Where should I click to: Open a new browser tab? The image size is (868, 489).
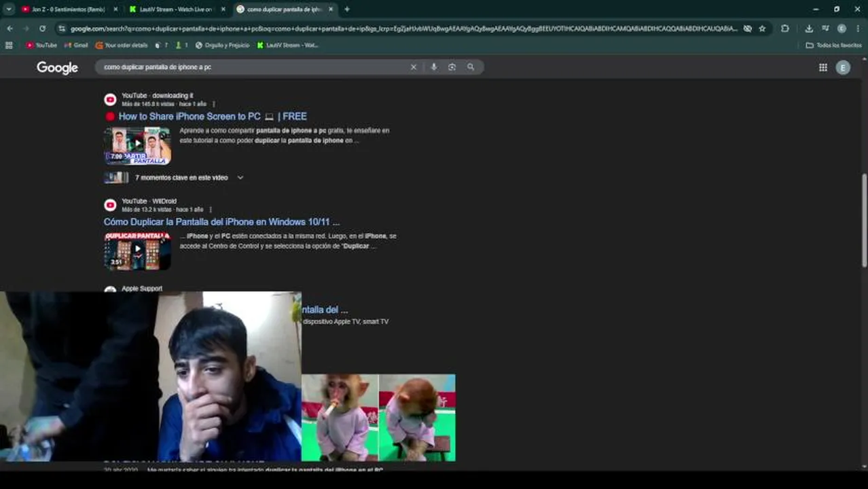coord(347,10)
